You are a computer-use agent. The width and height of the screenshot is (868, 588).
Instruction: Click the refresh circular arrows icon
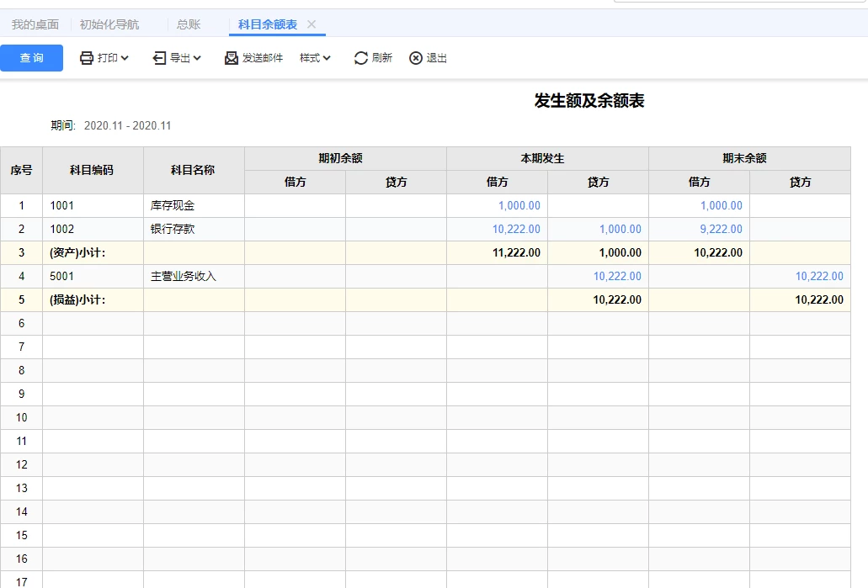[361, 58]
